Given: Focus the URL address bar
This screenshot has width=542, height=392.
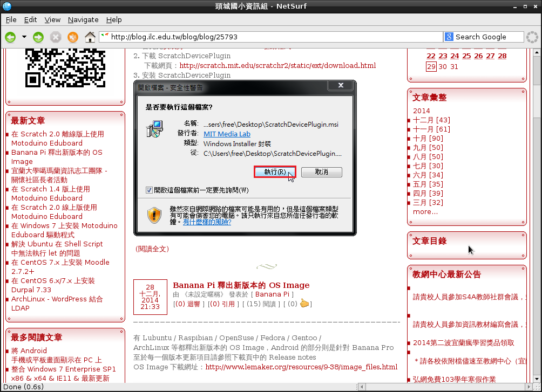Looking at the screenshot, I should point(271,37).
